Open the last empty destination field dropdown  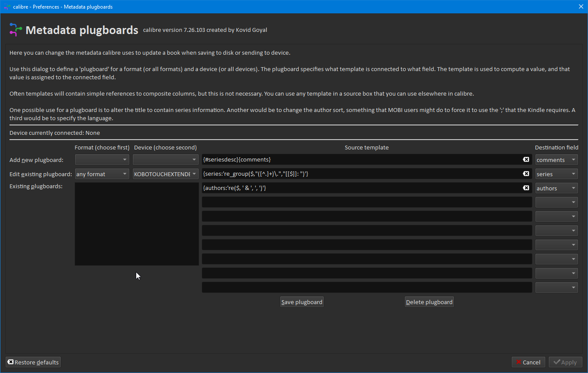pyautogui.click(x=557, y=287)
